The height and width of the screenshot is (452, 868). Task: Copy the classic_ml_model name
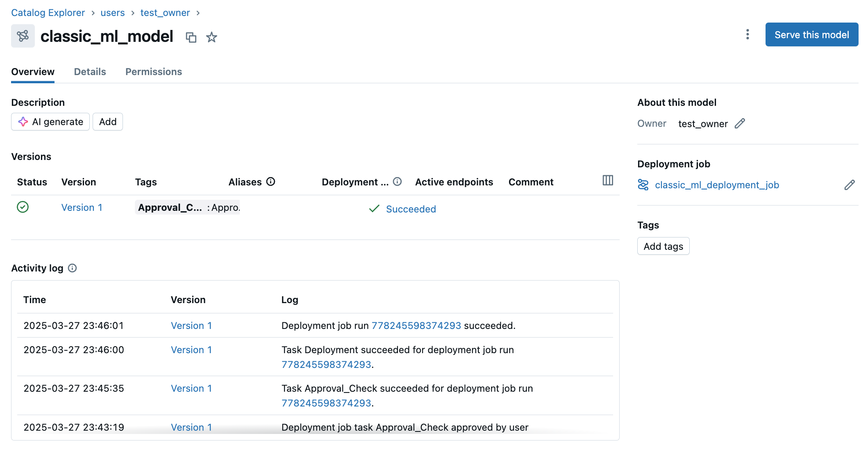tap(191, 37)
